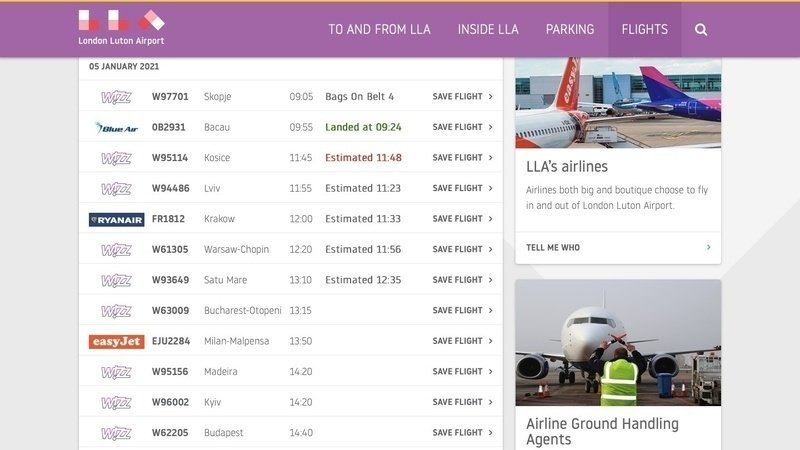Viewport: 800px width, 450px height.
Task: Save flight FR1812 from Krakow
Action: pyautogui.click(x=462, y=218)
